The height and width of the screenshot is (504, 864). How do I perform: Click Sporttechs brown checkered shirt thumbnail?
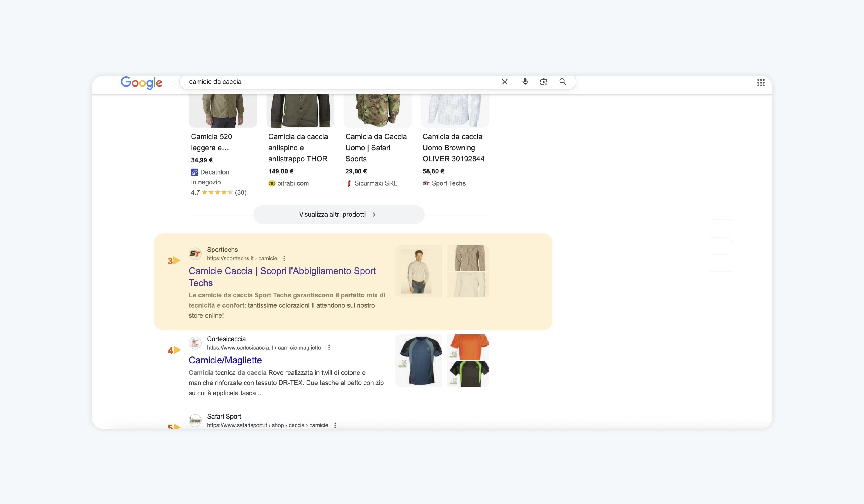coord(468,258)
